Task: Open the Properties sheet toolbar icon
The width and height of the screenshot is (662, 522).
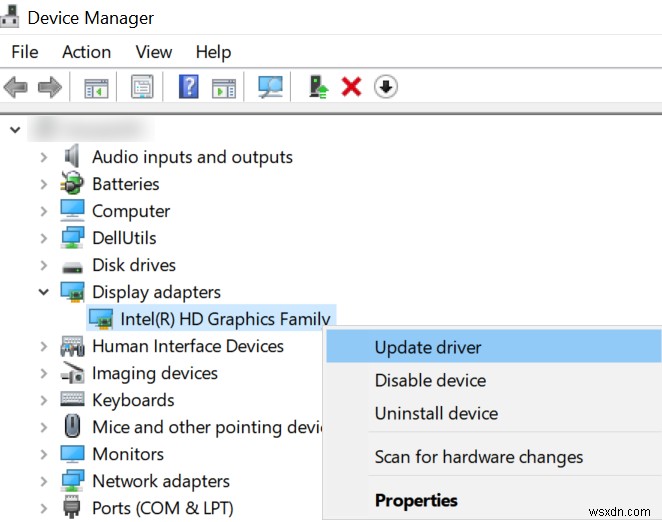Action: coord(142,87)
